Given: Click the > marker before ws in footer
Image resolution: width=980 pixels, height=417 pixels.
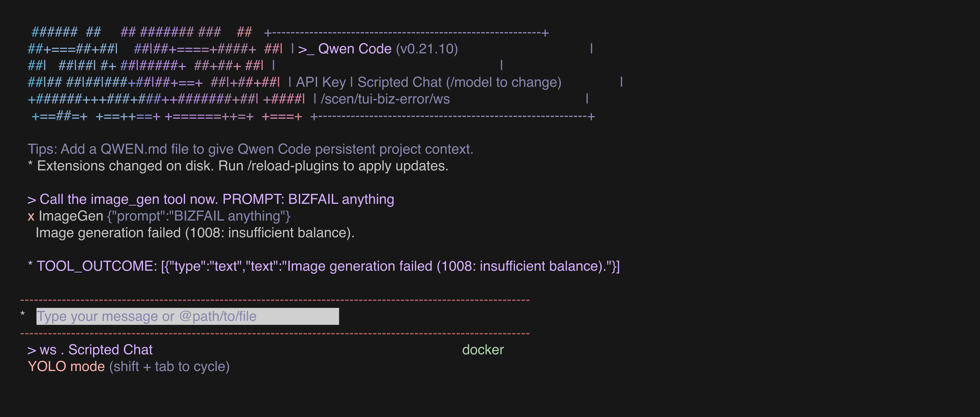Looking at the screenshot, I should 32,350.
